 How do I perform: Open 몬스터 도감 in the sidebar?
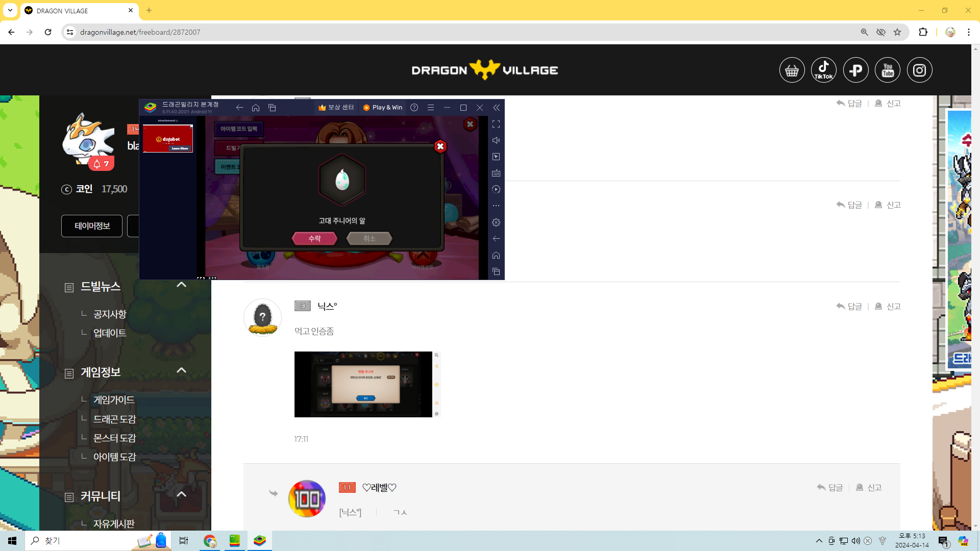(115, 438)
